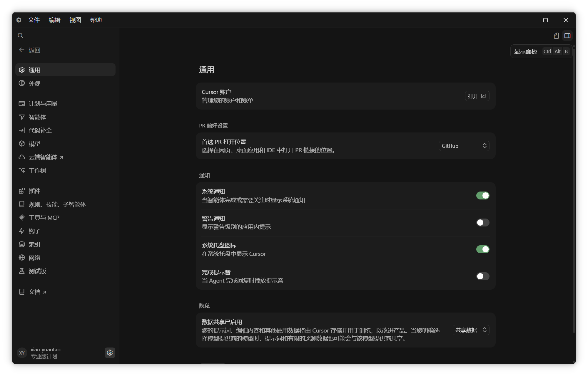Viewport: 588px width, 376px height.
Task: Click the vertical scrollbar of settings page
Action: coord(574,191)
